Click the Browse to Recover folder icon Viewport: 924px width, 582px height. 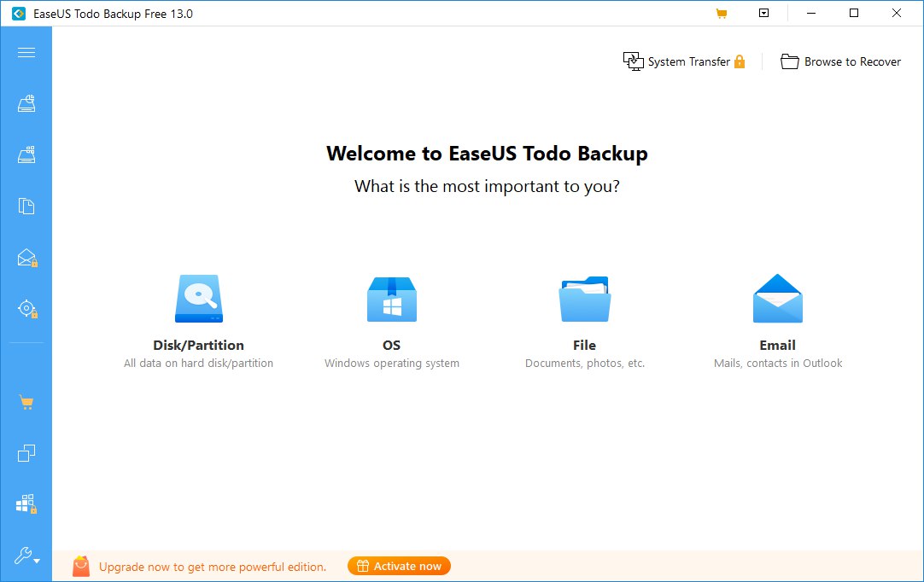click(790, 61)
